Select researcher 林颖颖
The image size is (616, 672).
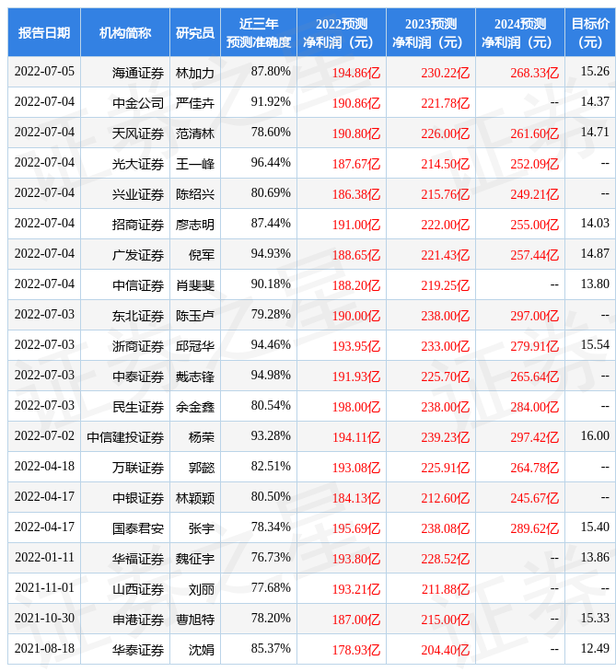click(x=195, y=498)
